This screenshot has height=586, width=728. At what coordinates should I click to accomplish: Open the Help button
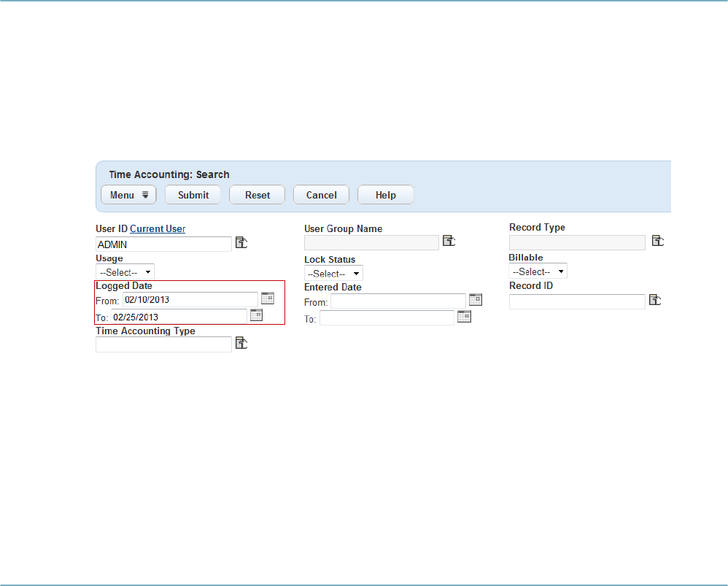point(385,195)
